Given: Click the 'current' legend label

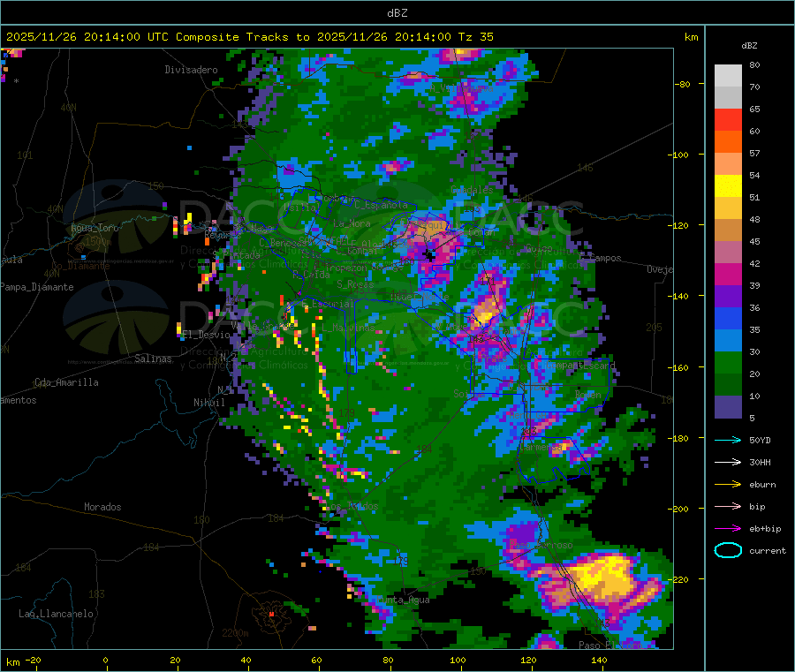Looking at the screenshot, I should 768,551.
